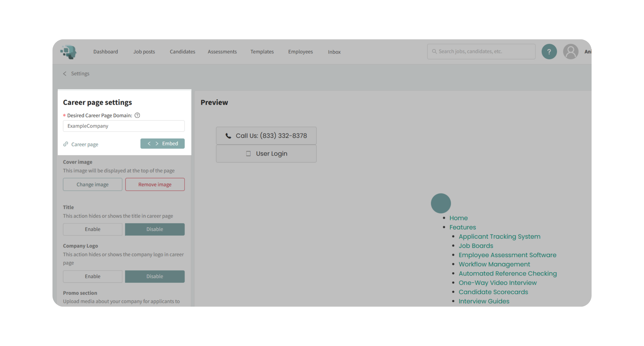Click the Change image button
Screen dimensions: 644x346
[93, 184]
